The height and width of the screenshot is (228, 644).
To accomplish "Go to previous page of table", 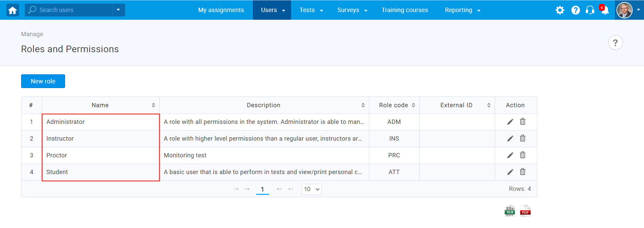I will point(247,189).
